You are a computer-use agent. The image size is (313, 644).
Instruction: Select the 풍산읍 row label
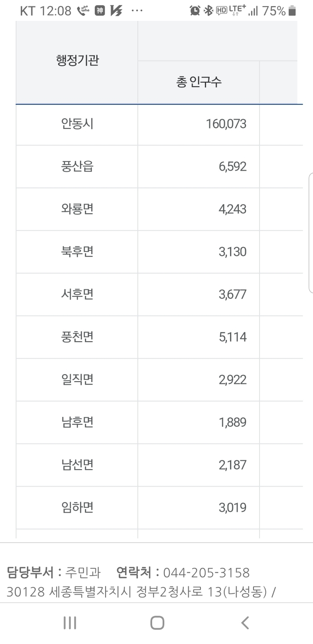pyautogui.click(x=77, y=167)
